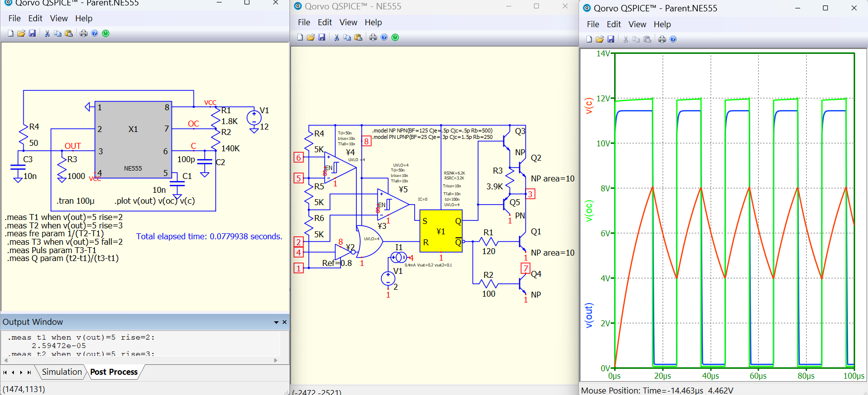Switch to Simulation tab in Output Window
The width and height of the screenshot is (868, 395).
(x=62, y=372)
